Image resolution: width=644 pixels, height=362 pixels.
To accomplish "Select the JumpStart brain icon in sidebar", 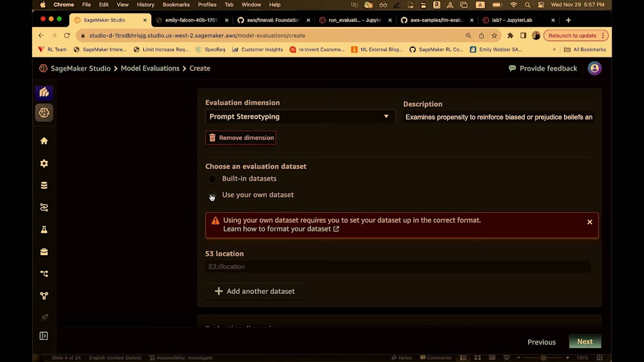I will point(44,113).
